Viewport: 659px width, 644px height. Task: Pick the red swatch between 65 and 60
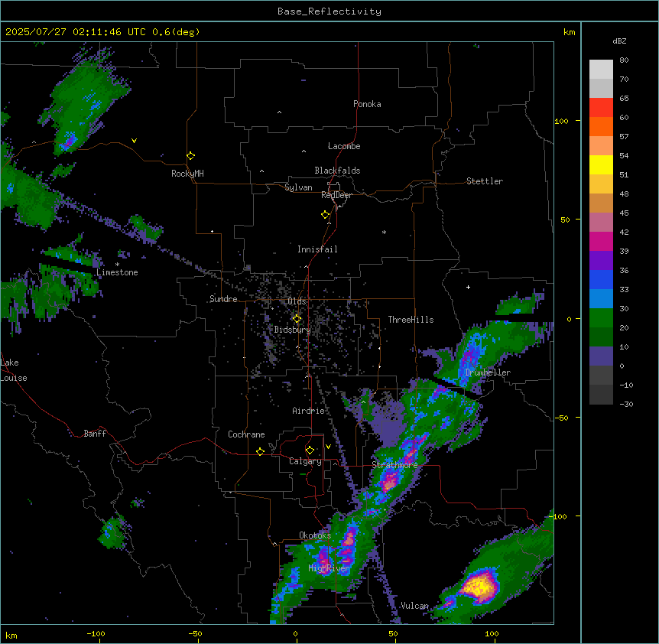[x=601, y=108]
